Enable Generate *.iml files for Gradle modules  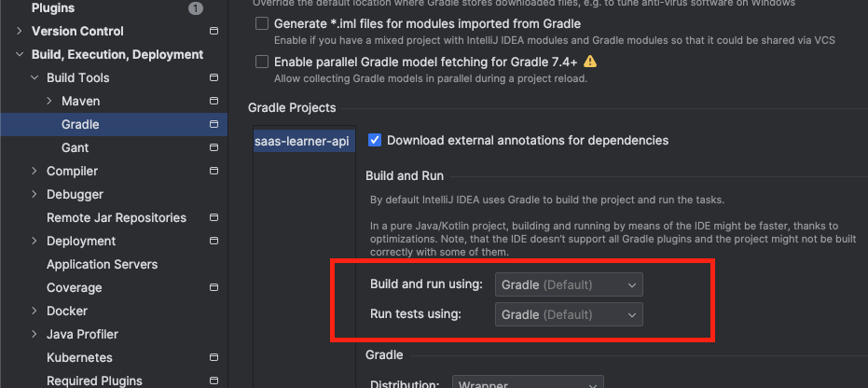pyautogui.click(x=262, y=24)
